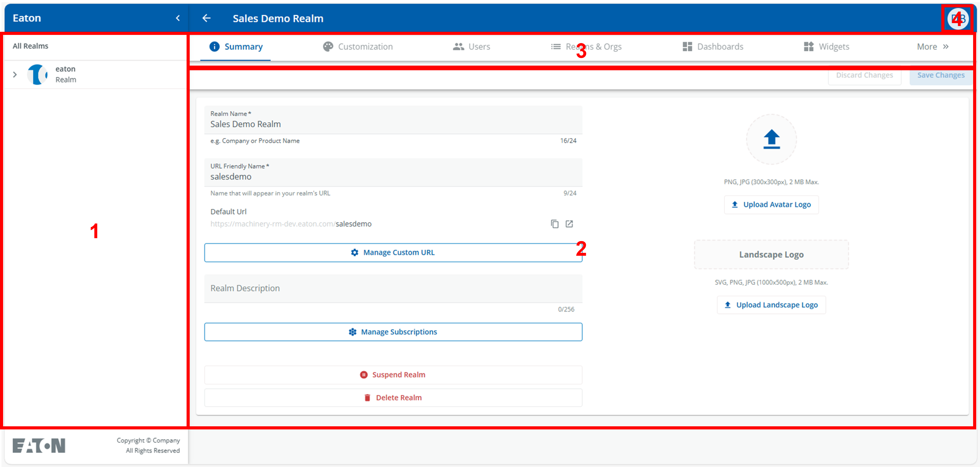Click the Delete Realm button
The image size is (980, 467).
pyautogui.click(x=393, y=398)
